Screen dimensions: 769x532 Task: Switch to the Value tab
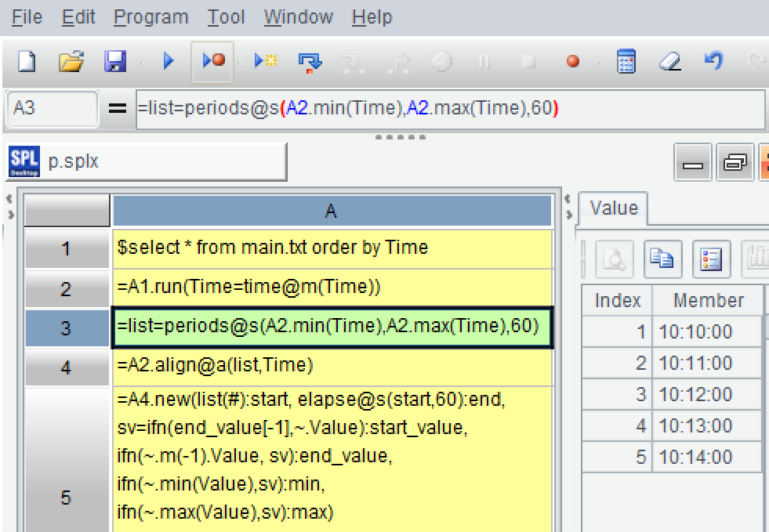coord(613,208)
